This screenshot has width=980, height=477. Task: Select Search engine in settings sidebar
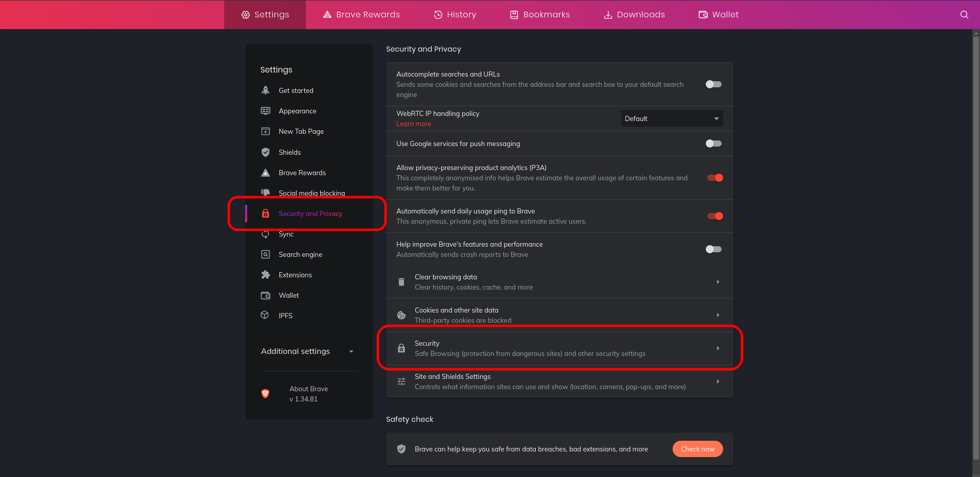tap(300, 254)
